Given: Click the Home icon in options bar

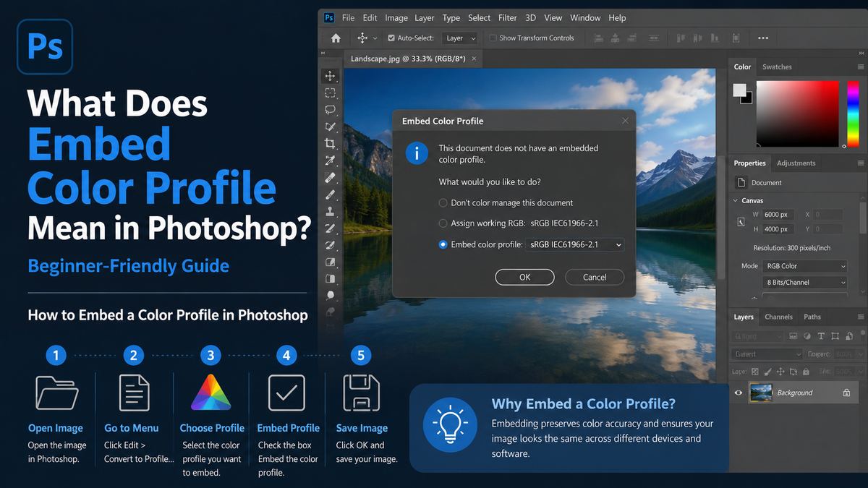Looking at the screenshot, I should click(x=336, y=38).
